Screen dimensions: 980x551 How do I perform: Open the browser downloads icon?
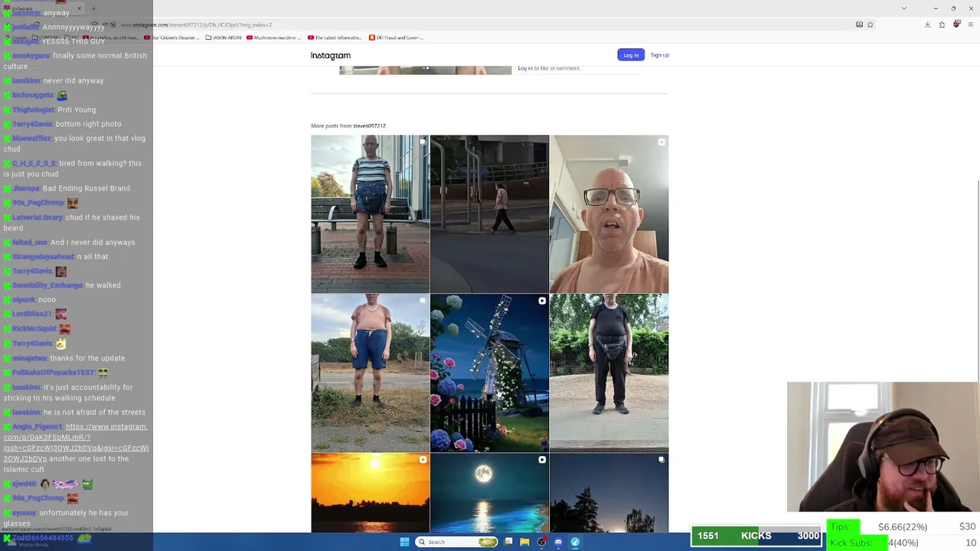point(927,24)
